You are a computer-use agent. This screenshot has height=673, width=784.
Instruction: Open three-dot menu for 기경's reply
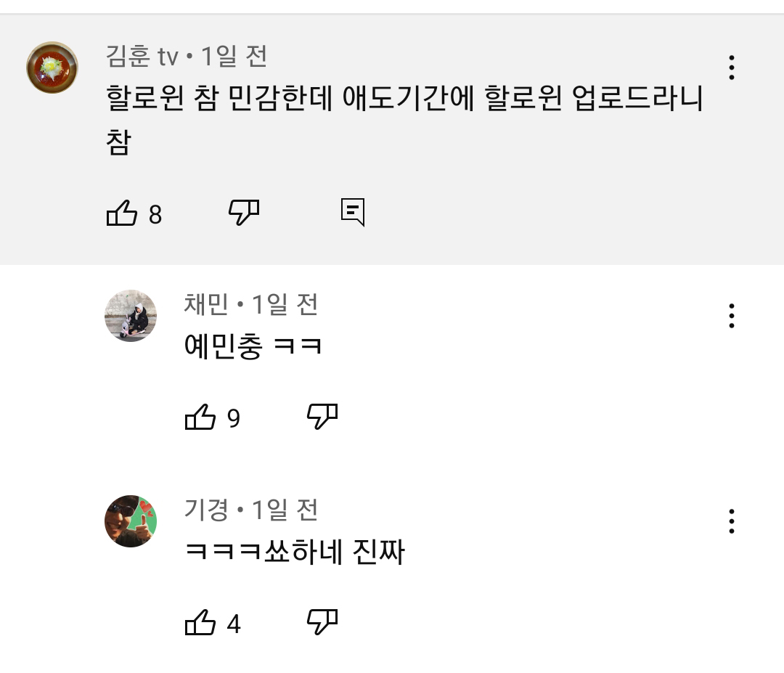732,521
